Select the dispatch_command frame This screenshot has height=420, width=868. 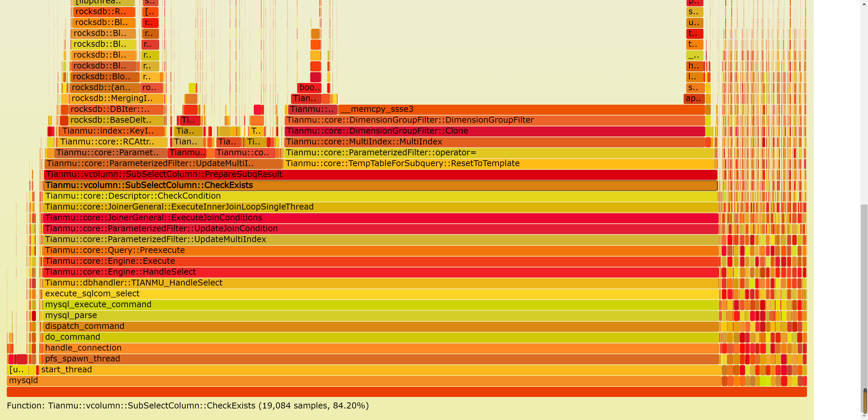pyautogui.click(x=381, y=326)
